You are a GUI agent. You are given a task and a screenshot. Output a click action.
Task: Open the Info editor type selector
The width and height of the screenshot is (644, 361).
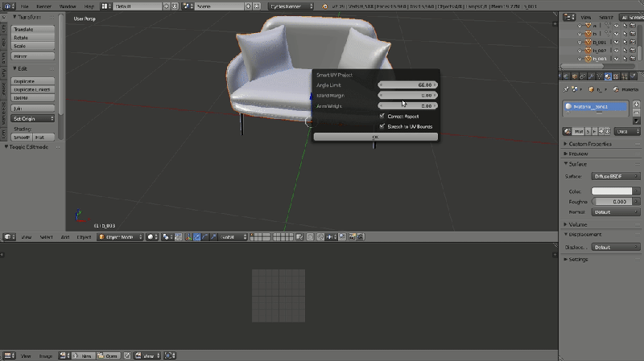point(8,6)
